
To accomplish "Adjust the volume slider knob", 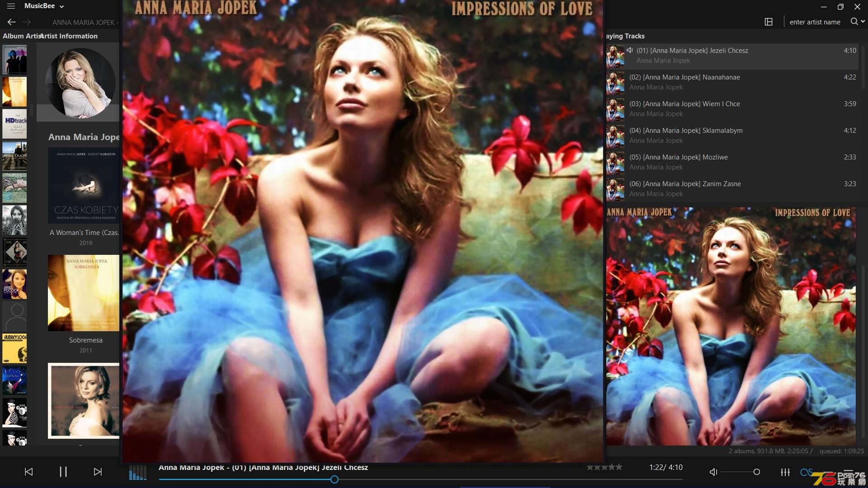I will coord(756,472).
